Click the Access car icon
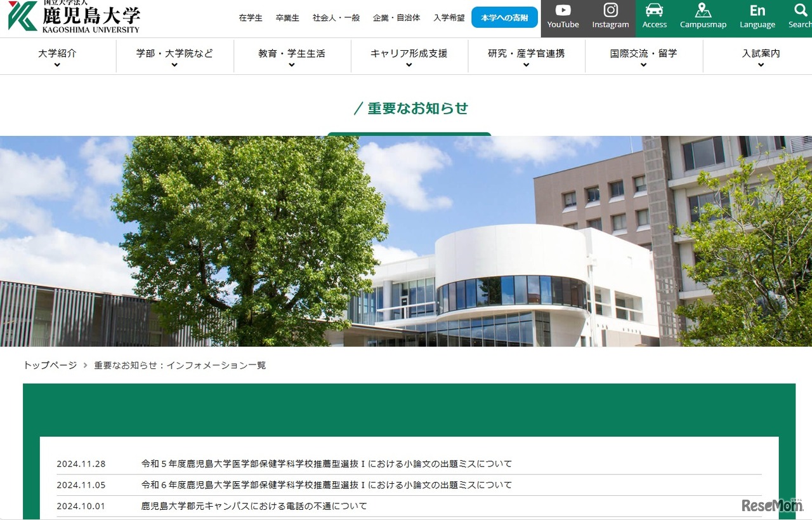The image size is (812, 520). click(654, 15)
